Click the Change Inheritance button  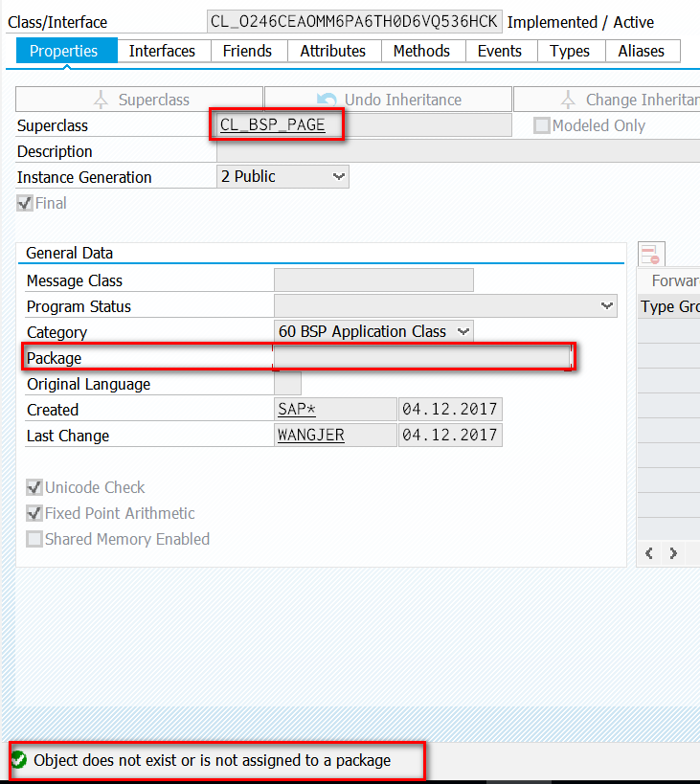[x=607, y=100]
